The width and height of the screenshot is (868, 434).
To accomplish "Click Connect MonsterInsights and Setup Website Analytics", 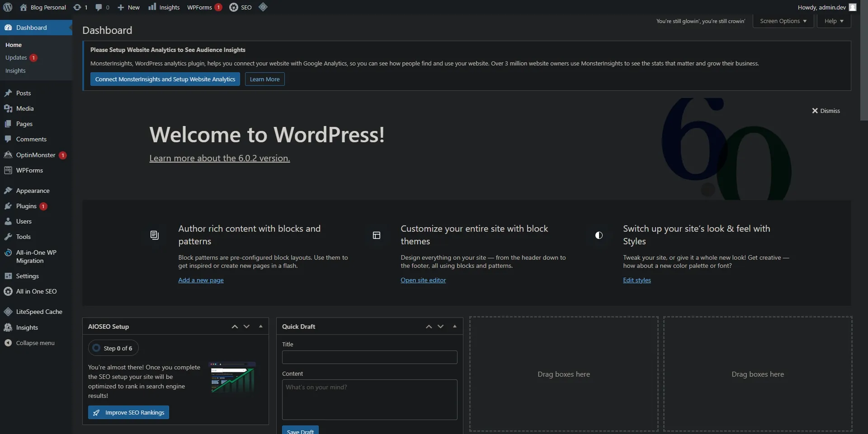I will tap(165, 79).
